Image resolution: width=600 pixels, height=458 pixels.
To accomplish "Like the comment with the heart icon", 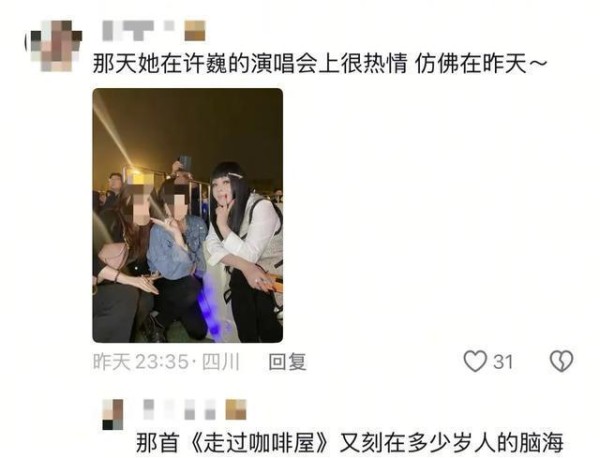I will click(x=475, y=360).
